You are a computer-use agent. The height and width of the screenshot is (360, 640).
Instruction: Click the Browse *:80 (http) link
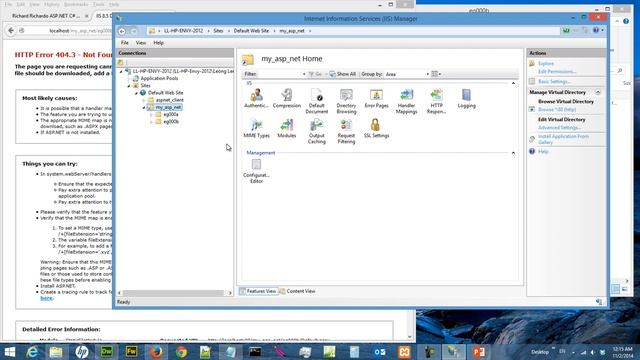pos(557,109)
